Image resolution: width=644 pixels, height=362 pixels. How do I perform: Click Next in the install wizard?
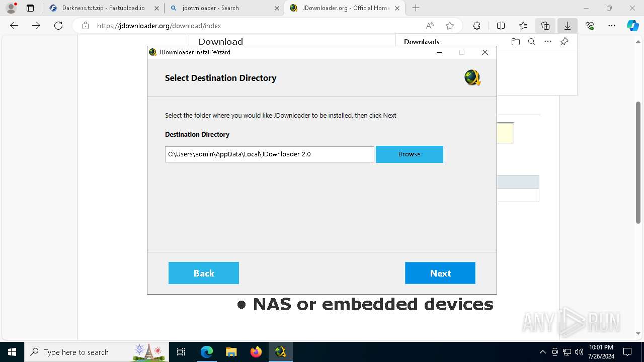pos(440,273)
